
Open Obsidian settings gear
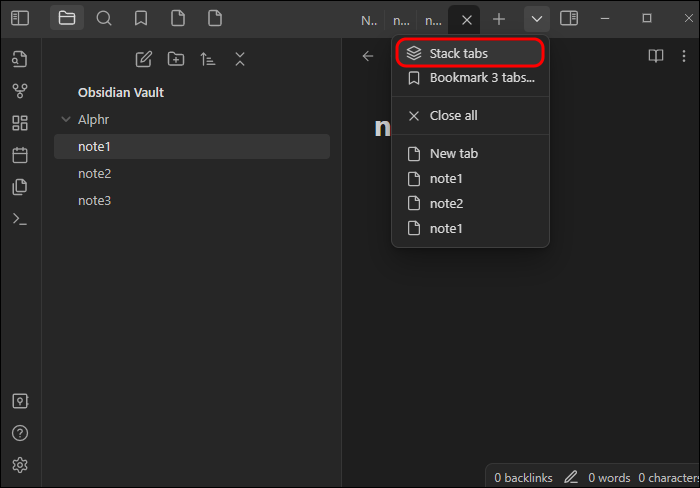coord(20,465)
